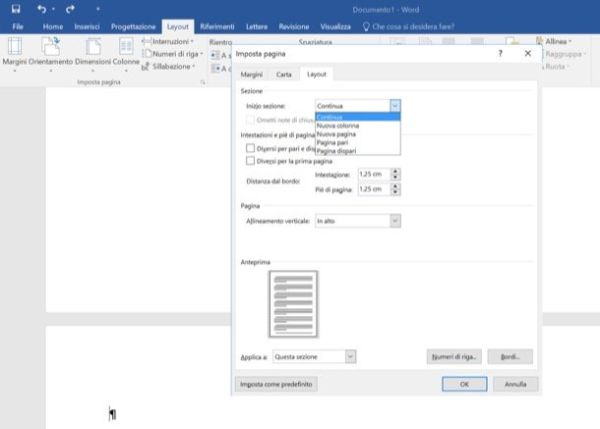Decrease the Intestazione distance value
This screenshot has height=429, width=600.
tap(396, 178)
